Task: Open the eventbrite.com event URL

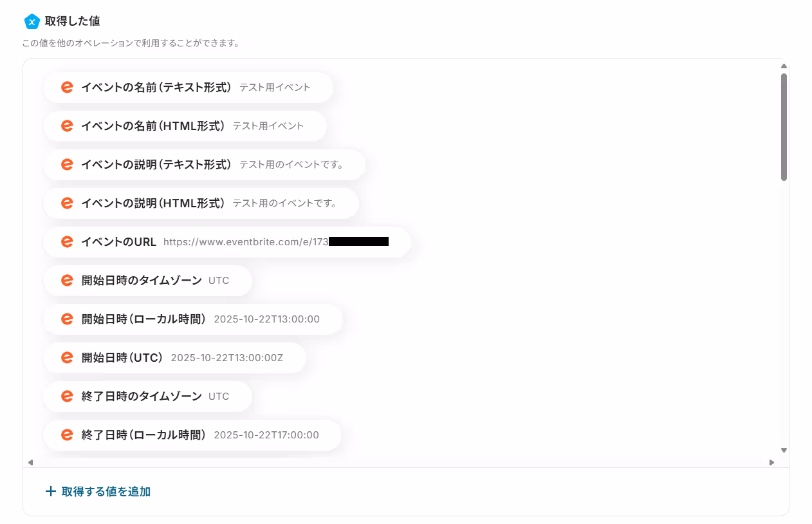Action: pyautogui.click(x=276, y=242)
